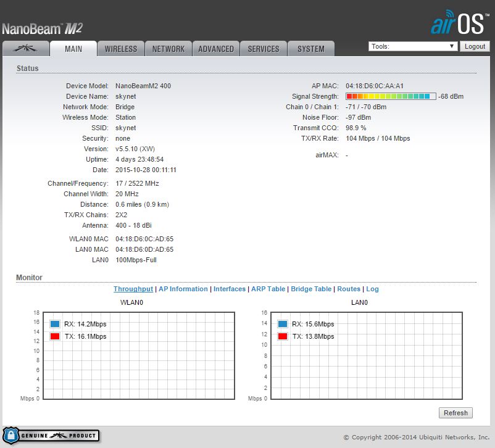Open the ARP Table link
495x448 pixels.
tap(268, 289)
